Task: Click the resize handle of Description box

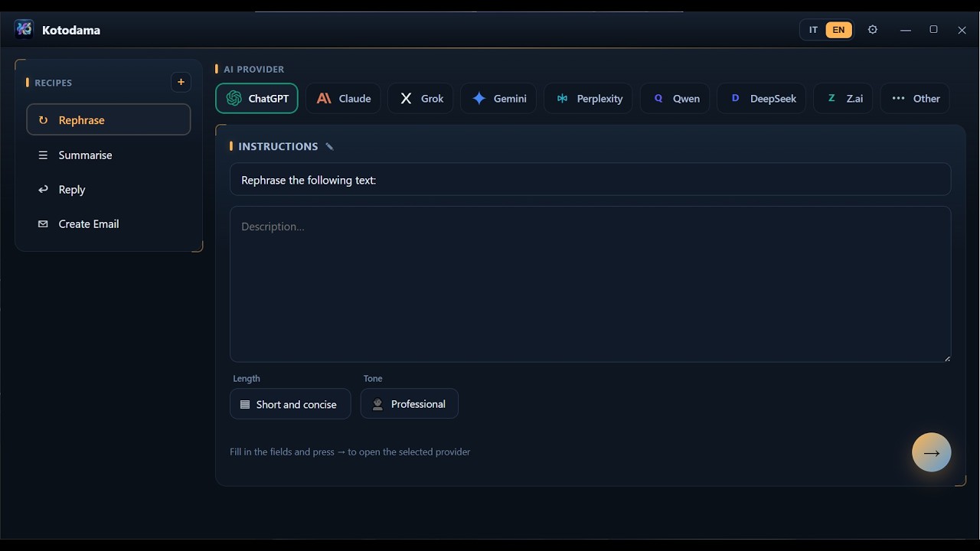Action: [x=946, y=357]
